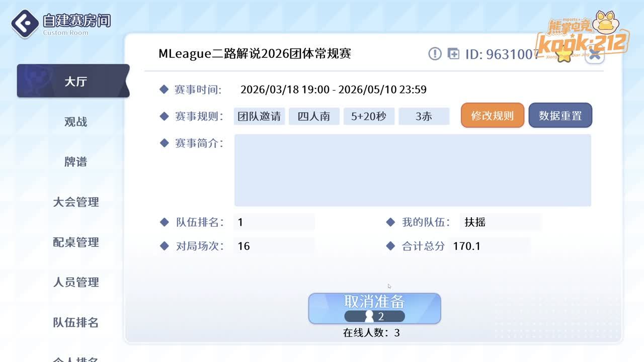Open 大会管理 in the sidebar
644x362 pixels.
pyautogui.click(x=75, y=202)
